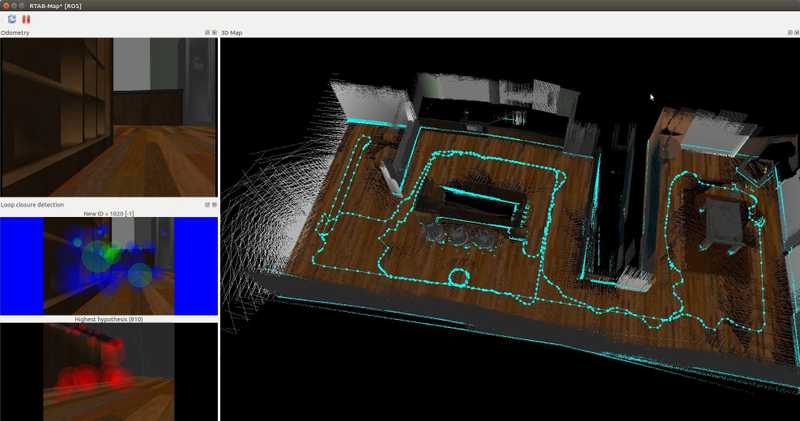Click the Odometry camera image view

click(x=108, y=117)
